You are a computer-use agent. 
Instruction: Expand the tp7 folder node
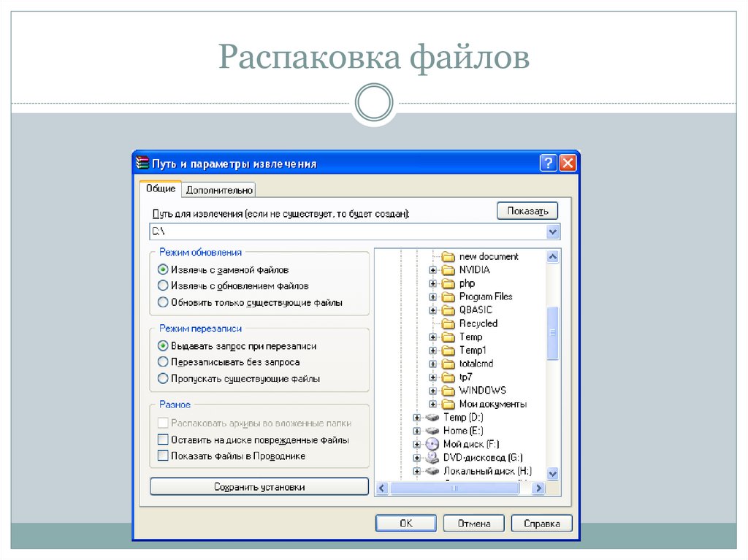pos(432,377)
